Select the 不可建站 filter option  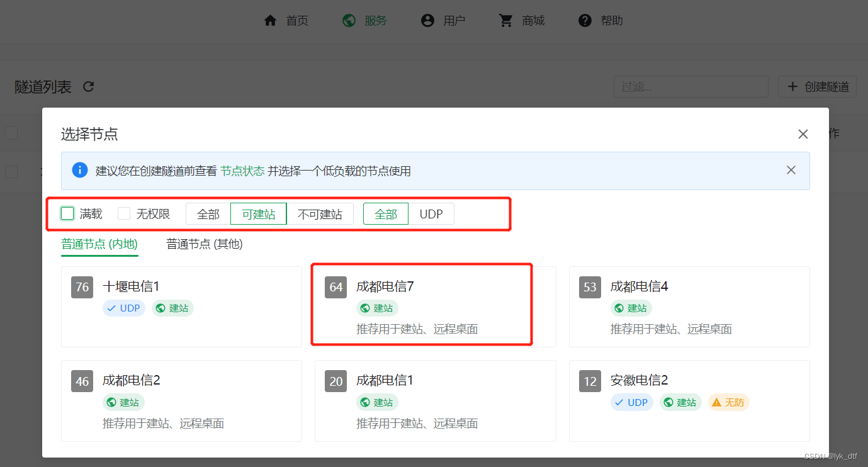click(320, 214)
